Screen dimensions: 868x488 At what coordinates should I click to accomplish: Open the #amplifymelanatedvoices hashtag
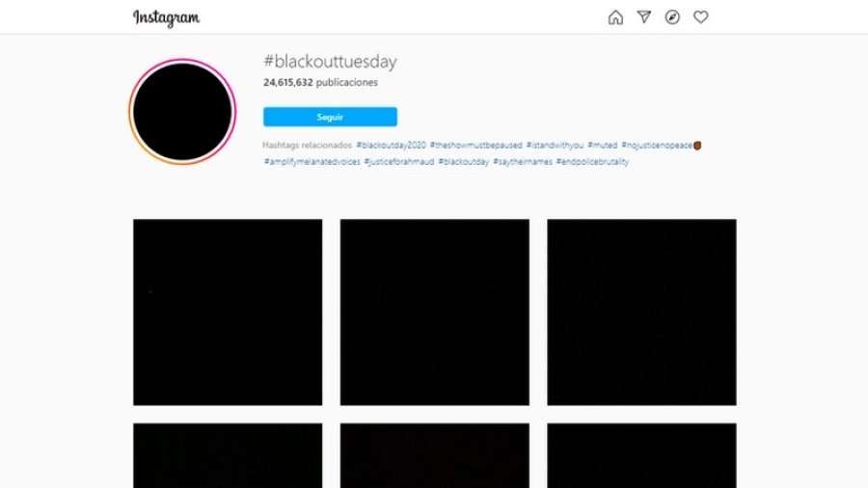[x=312, y=162]
